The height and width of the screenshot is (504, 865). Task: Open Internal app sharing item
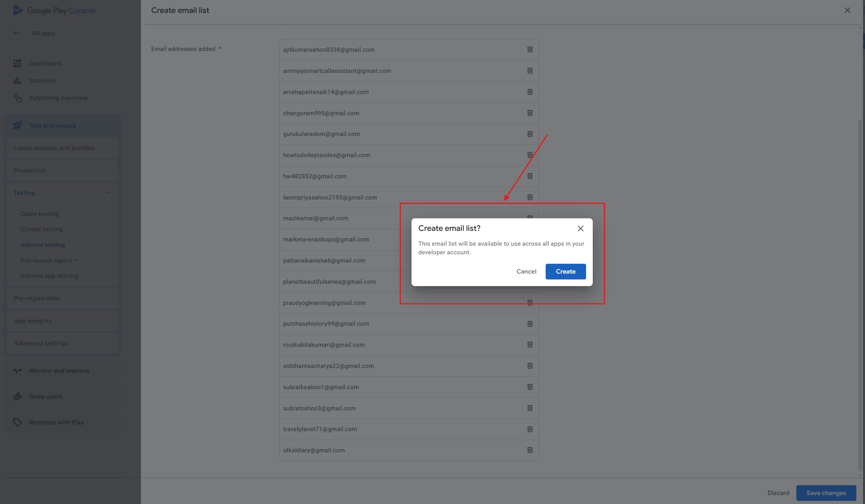coord(49,276)
